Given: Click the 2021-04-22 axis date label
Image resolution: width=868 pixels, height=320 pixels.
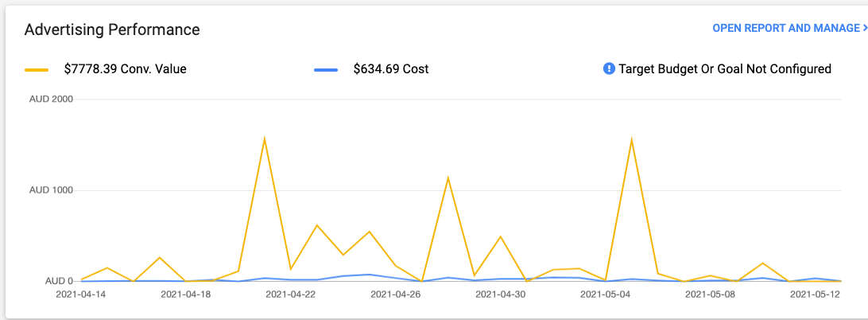Looking at the screenshot, I should 291,295.
